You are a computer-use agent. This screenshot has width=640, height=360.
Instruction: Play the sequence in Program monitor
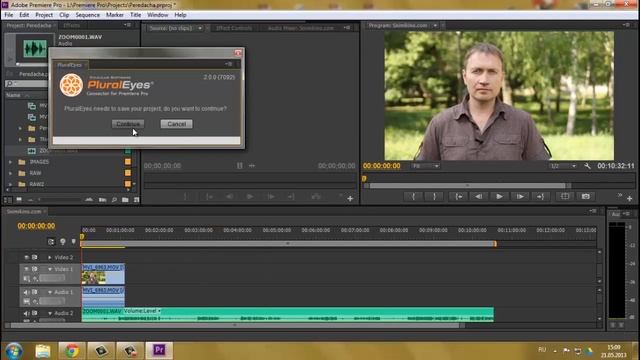coord(499,197)
